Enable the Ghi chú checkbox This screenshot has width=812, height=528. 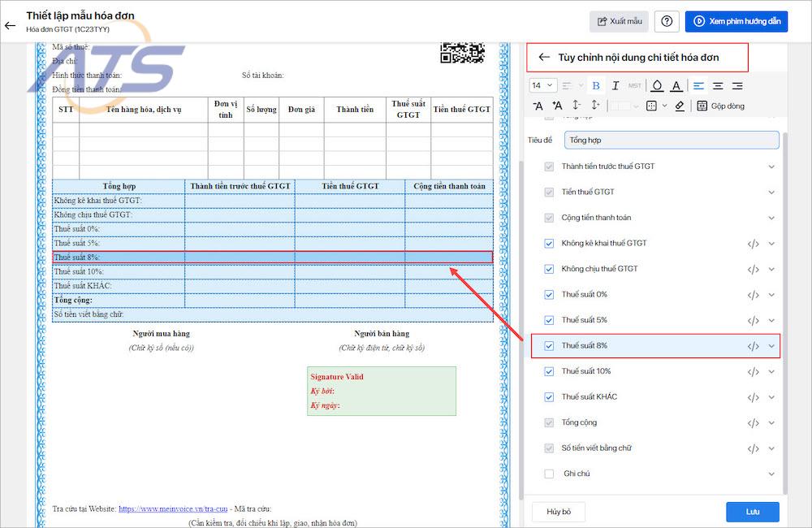coord(549,474)
